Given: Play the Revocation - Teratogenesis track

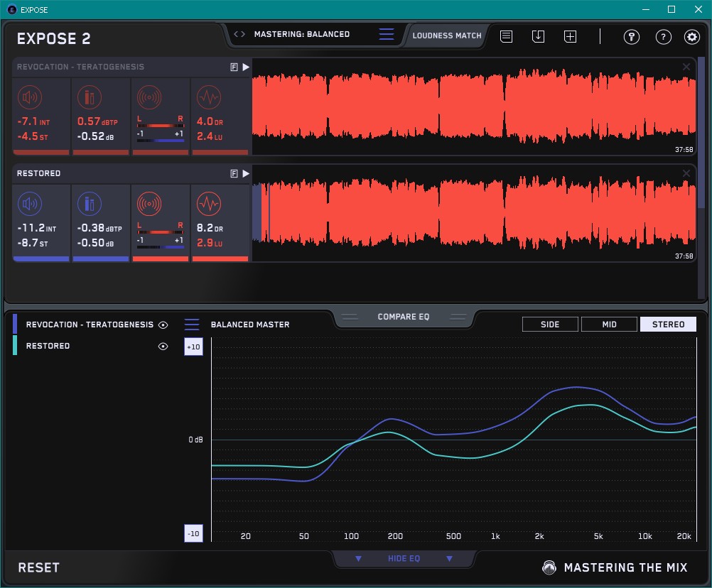Looking at the screenshot, I should click(x=246, y=67).
